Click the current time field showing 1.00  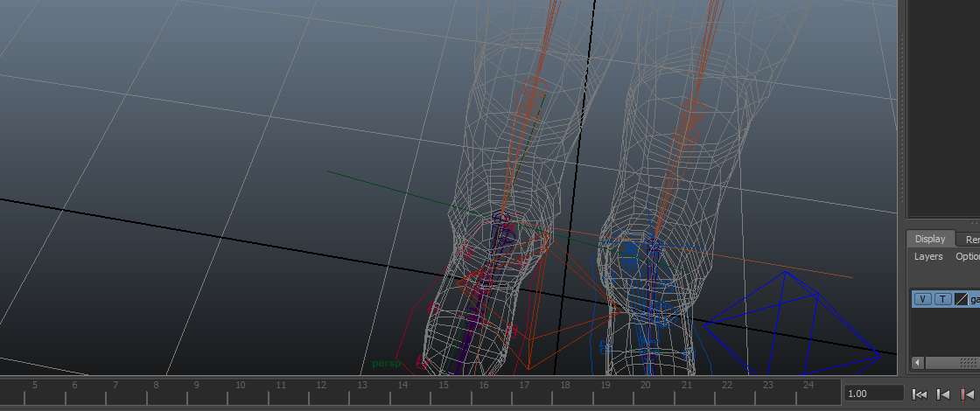[874, 394]
